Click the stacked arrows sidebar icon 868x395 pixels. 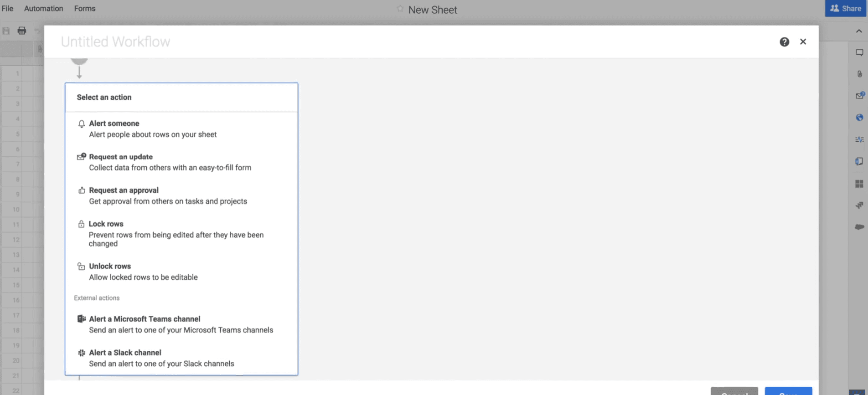point(859,205)
